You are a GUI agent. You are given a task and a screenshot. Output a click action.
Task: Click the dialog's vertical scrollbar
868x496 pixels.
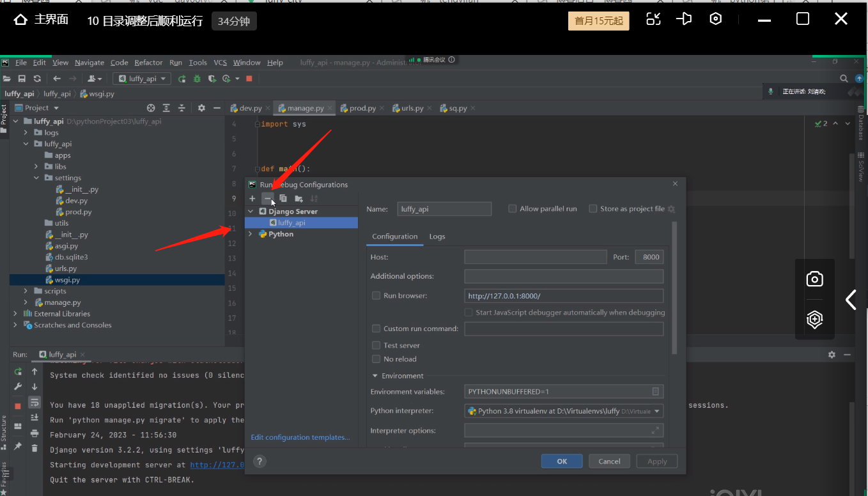pyautogui.click(x=674, y=288)
